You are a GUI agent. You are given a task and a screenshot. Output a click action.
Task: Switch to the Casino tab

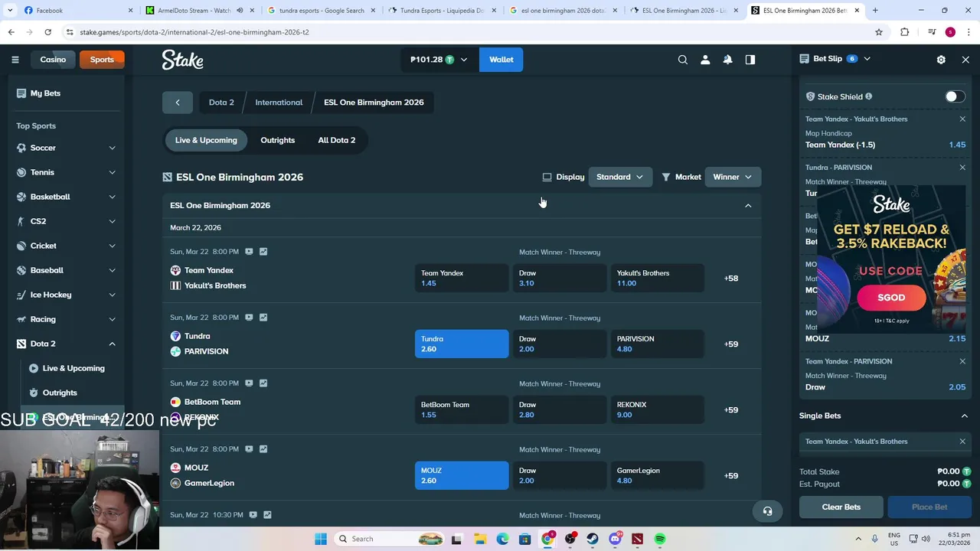tap(53, 59)
